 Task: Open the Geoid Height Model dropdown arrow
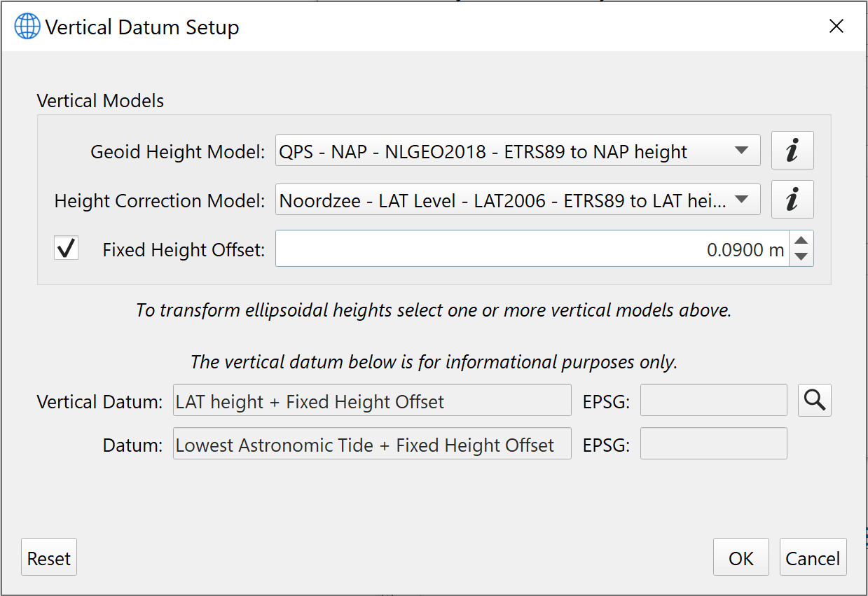tap(741, 151)
